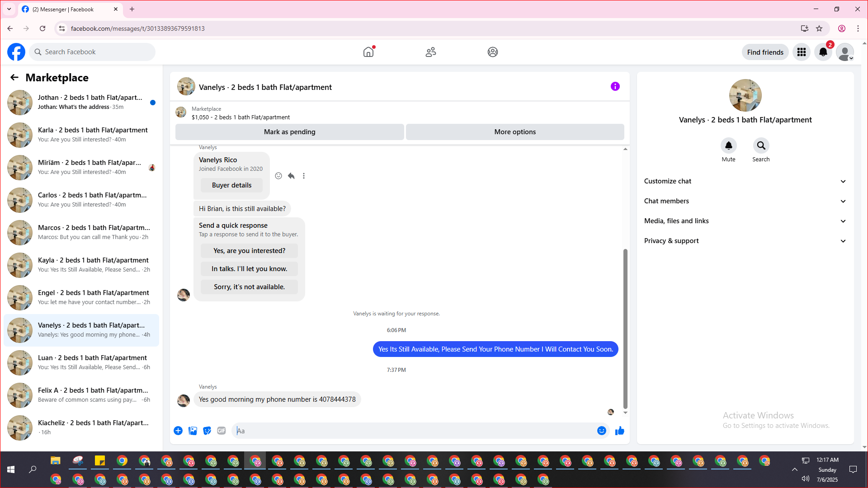Open more actions plus icon in composer

tap(178, 431)
